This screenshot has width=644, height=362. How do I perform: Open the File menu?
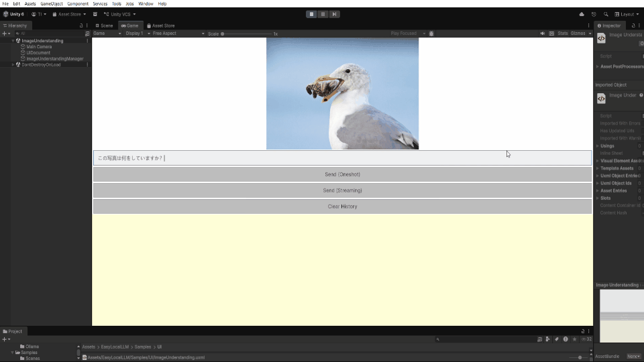click(5, 4)
